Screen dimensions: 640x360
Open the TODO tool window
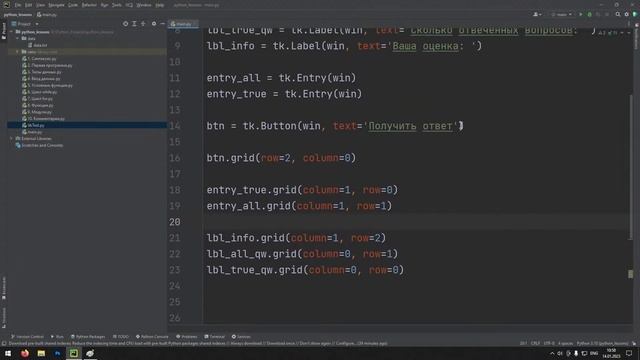pos(121,337)
